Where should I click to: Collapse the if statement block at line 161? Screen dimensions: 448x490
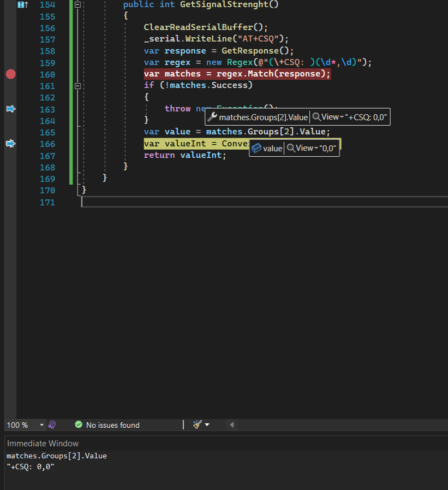pyautogui.click(x=77, y=86)
